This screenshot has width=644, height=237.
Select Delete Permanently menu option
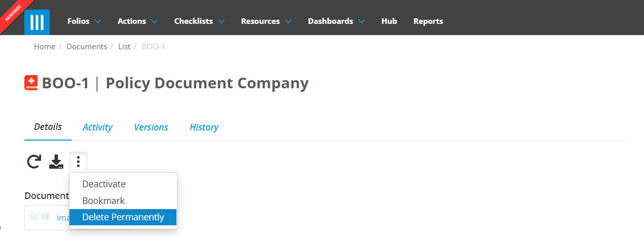(123, 217)
